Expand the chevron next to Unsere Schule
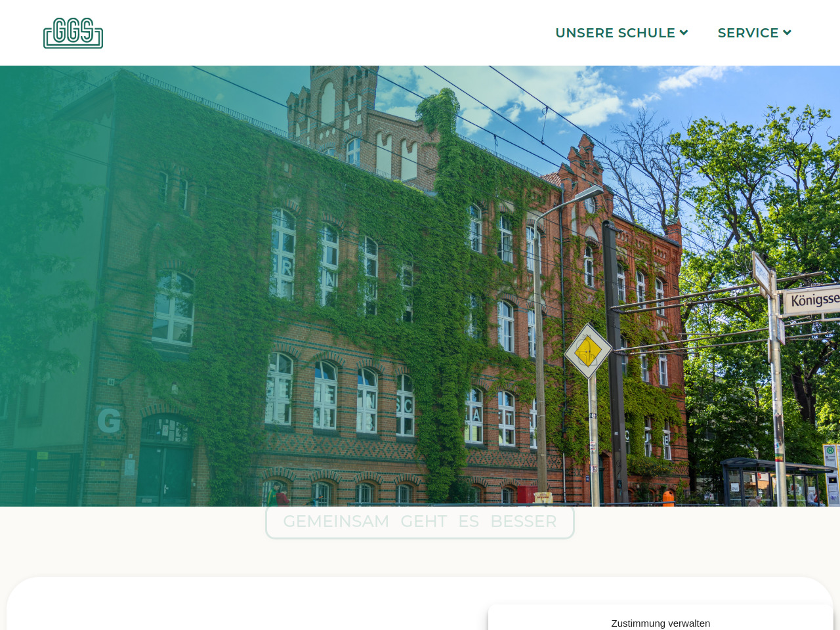Image resolution: width=840 pixels, height=630 pixels. (684, 32)
